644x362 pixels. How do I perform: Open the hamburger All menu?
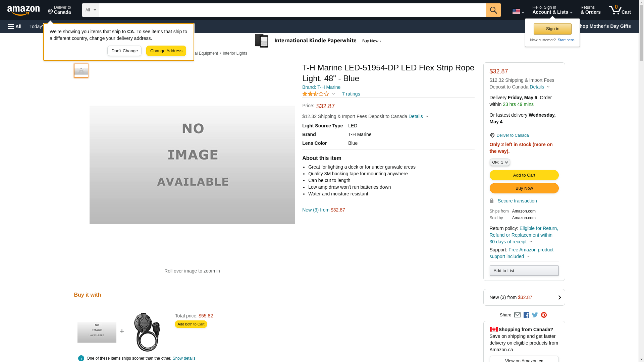pyautogui.click(x=15, y=26)
